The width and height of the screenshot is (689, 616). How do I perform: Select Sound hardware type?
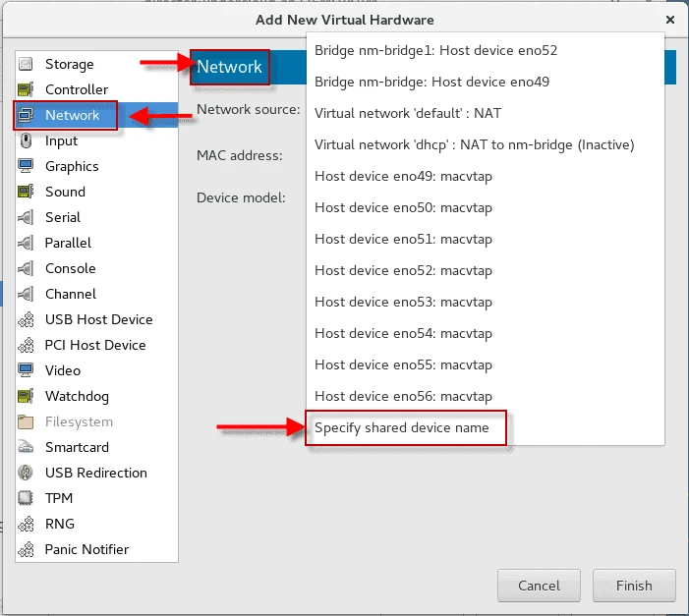click(96, 192)
